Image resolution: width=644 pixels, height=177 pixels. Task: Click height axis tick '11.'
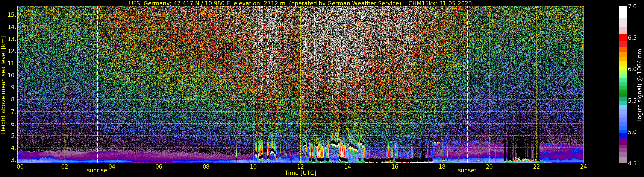[12, 63]
